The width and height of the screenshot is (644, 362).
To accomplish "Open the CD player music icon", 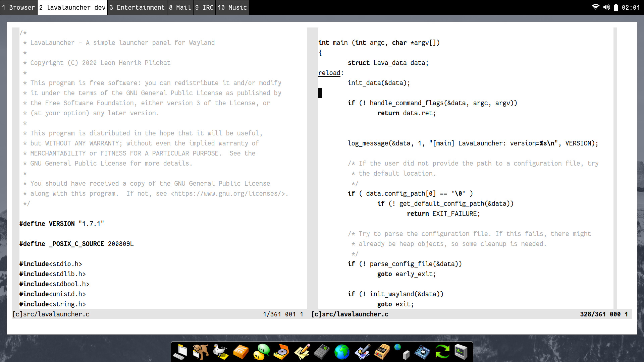I will (281, 352).
